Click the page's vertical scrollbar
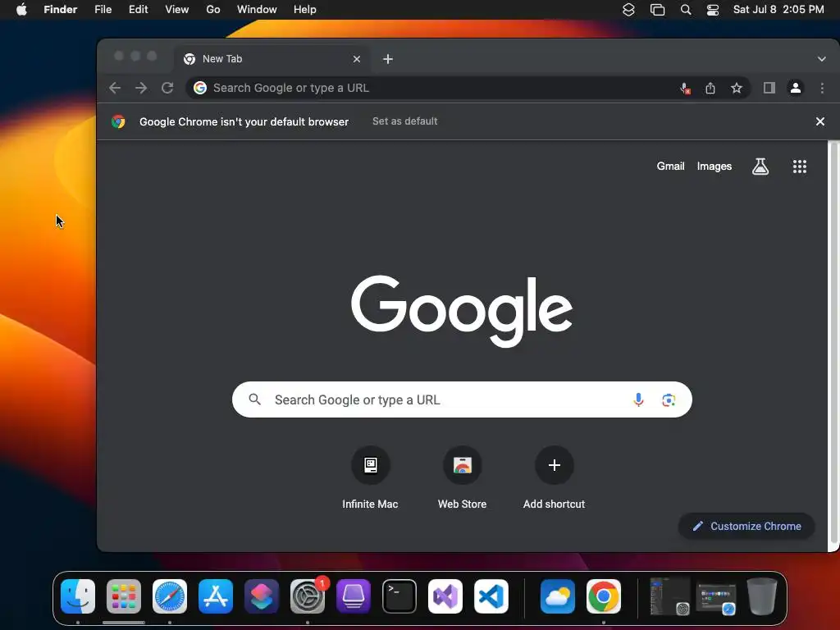 tap(833, 343)
